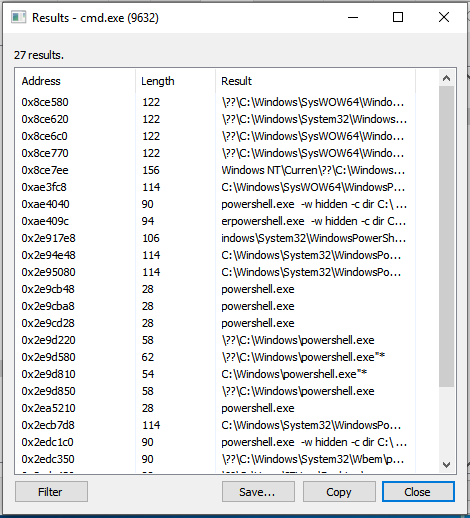Select the row at address 0x8ce620

coord(215,119)
